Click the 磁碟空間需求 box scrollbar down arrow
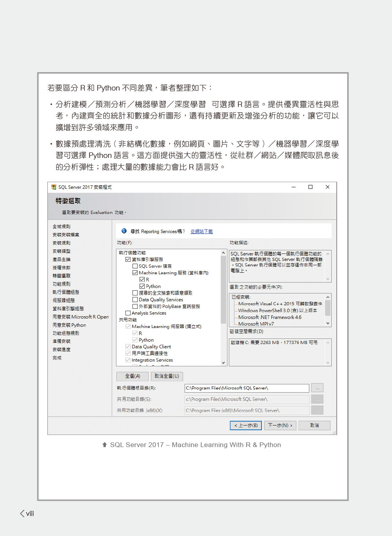 (x=328, y=363)
